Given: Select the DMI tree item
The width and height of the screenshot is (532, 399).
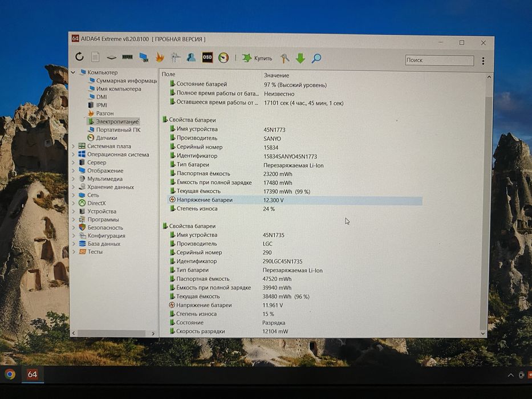Looking at the screenshot, I should pyautogui.click(x=101, y=97).
